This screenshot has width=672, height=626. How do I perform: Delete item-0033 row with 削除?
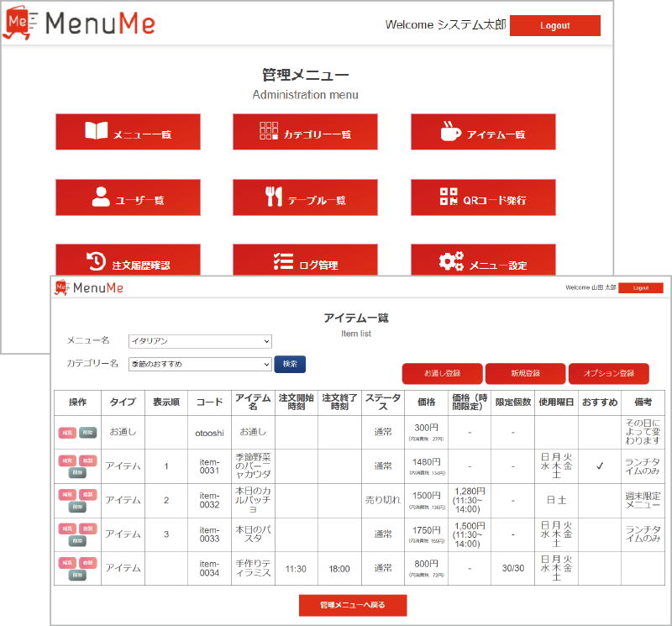click(77, 540)
